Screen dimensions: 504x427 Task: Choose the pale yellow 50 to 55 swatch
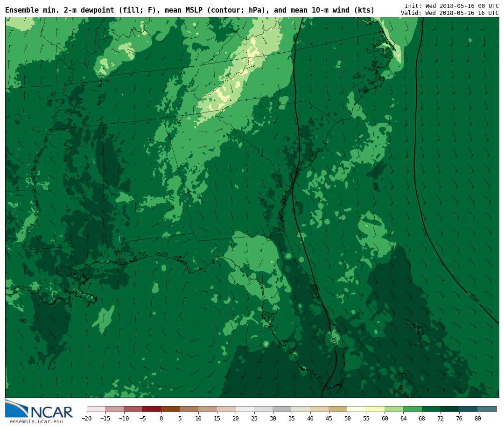[x=357, y=409]
